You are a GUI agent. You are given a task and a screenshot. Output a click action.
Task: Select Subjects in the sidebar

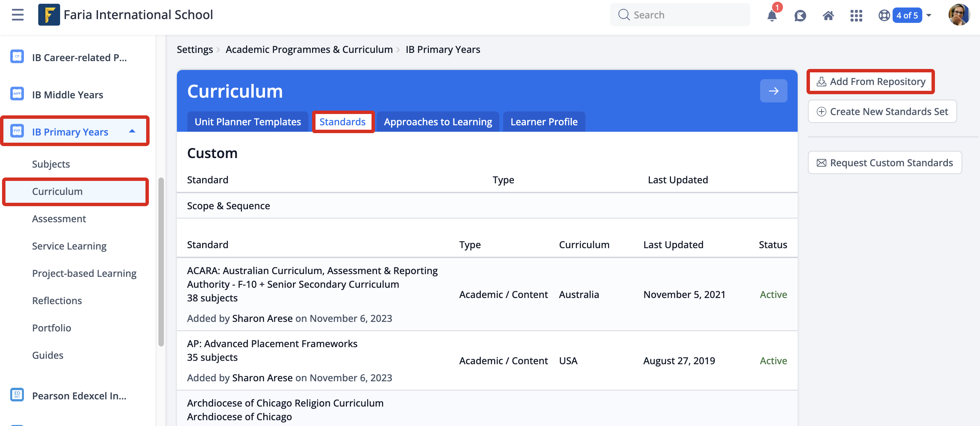[51, 164]
